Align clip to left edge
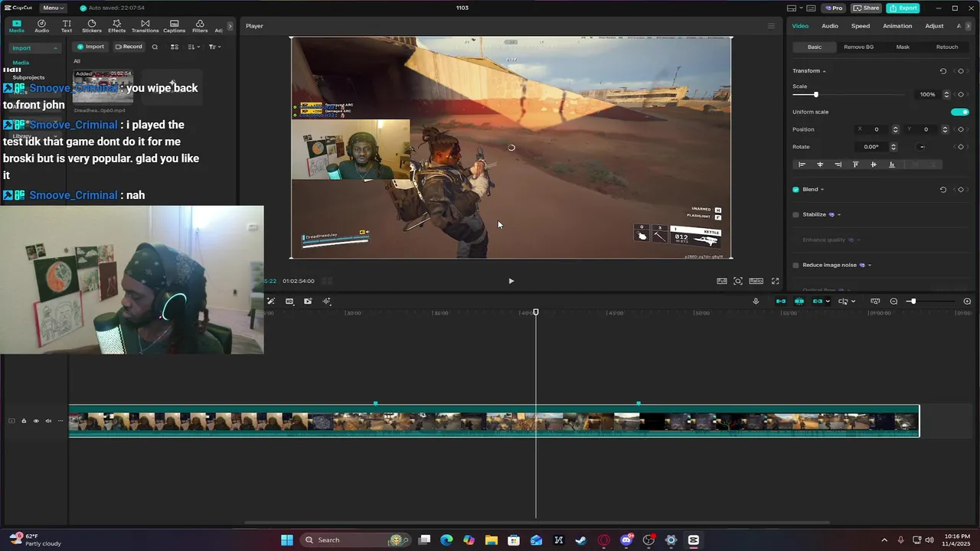Image resolution: width=980 pixels, height=551 pixels. pos(802,165)
